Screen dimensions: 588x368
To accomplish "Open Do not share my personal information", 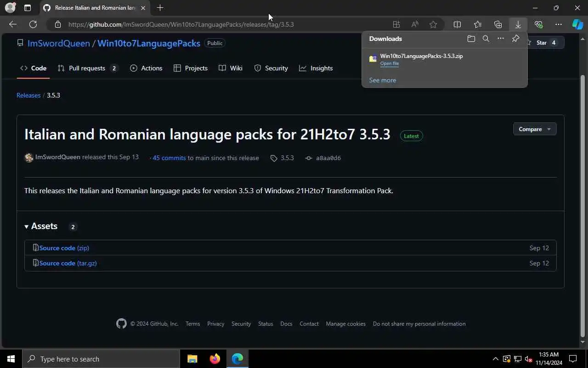I will 419,324.
